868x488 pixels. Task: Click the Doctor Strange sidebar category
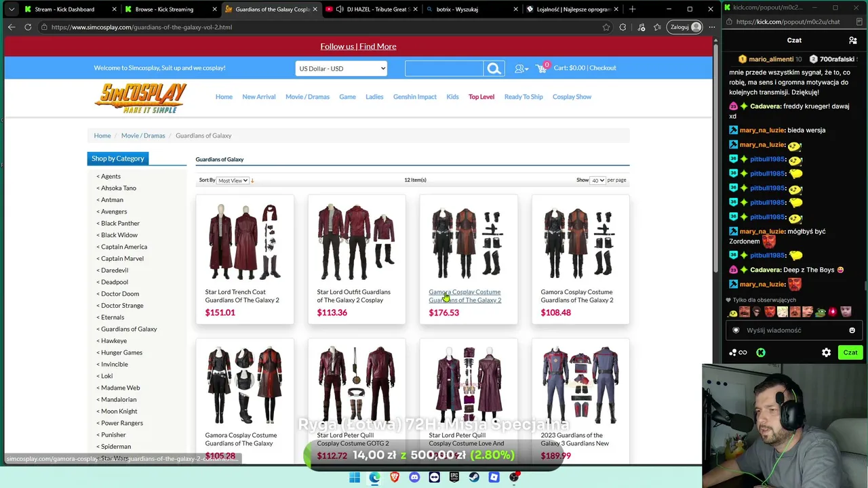click(x=122, y=306)
